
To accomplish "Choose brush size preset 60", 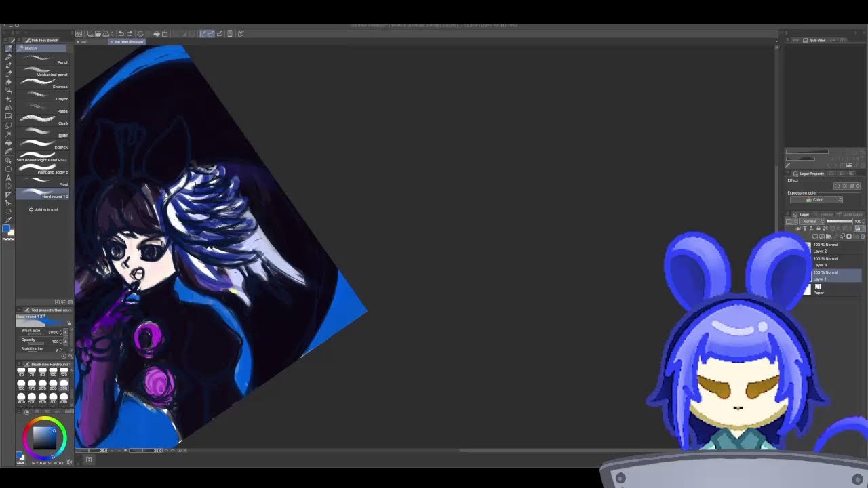I will tap(21, 372).
